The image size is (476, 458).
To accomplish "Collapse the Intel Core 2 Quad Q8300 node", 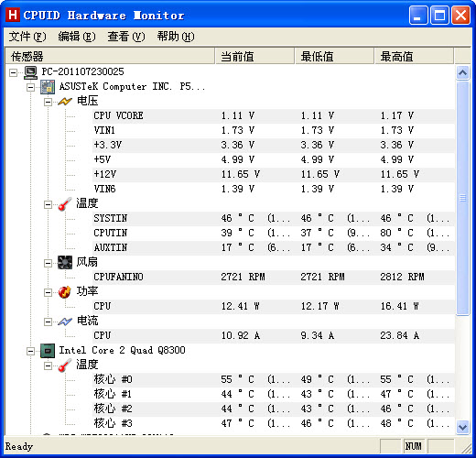I will tap(30, 351).
